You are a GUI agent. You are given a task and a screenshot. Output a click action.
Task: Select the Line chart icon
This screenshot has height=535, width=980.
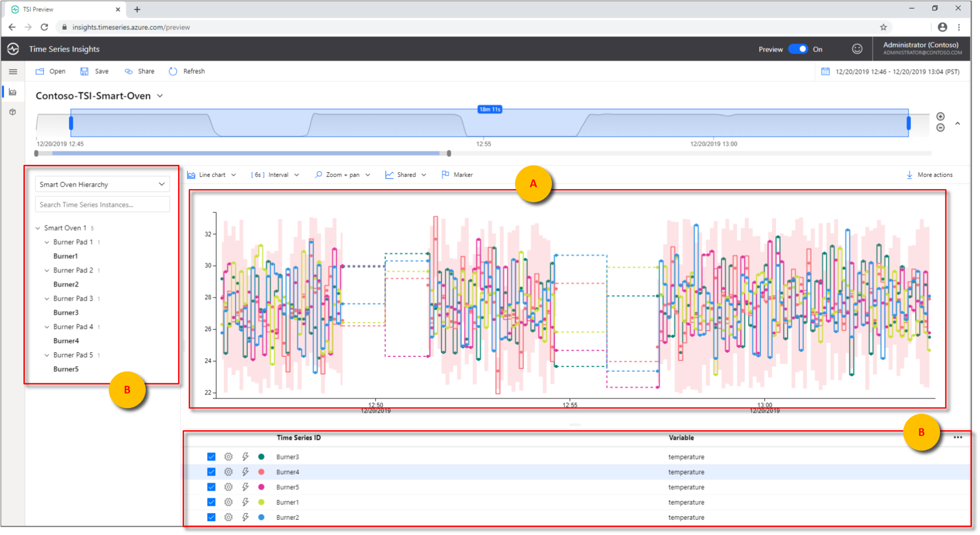[x=191, y=174]
